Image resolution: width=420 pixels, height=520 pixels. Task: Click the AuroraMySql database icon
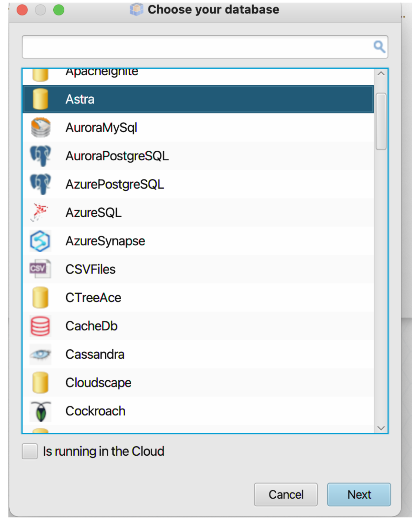click(x=40, y=127)
